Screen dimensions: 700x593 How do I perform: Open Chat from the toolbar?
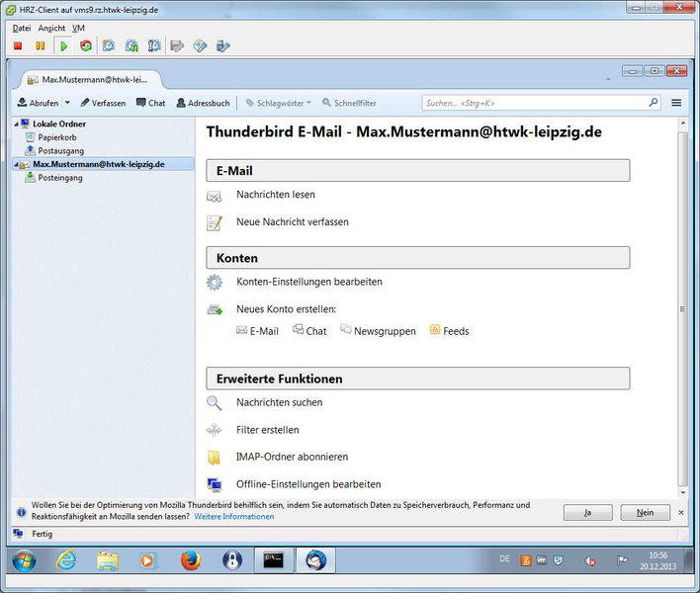click(151, 103)
